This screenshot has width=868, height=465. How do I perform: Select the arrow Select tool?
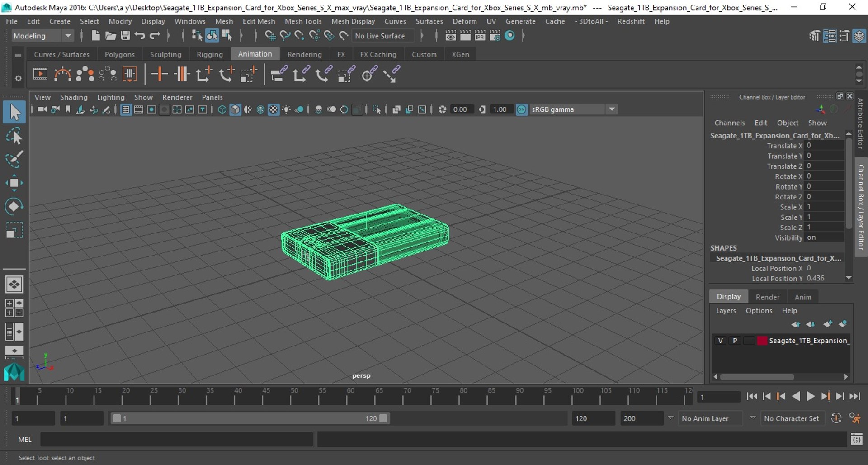(x=14, y=113)
